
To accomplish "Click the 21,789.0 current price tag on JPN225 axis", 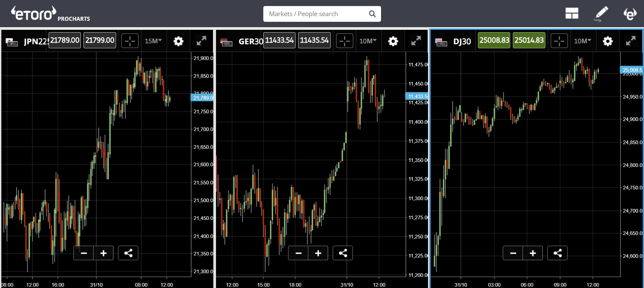I will coord(202,98).
